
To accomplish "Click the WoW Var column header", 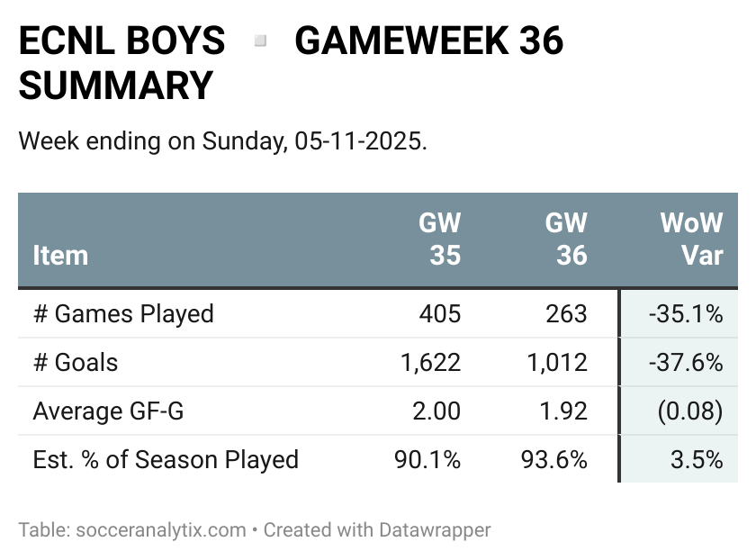I will tap(691, 239).
